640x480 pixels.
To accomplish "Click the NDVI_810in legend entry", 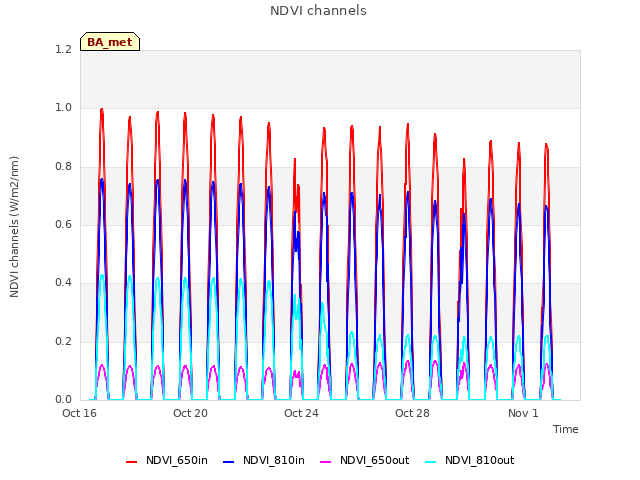I will [264, 461].
